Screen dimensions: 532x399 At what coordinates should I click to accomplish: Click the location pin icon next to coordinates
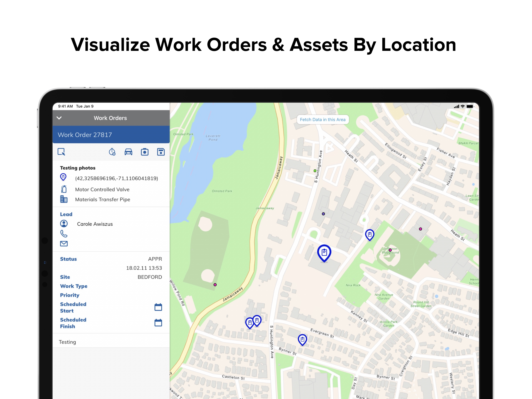pyautogui.click(x=63, y=177)
